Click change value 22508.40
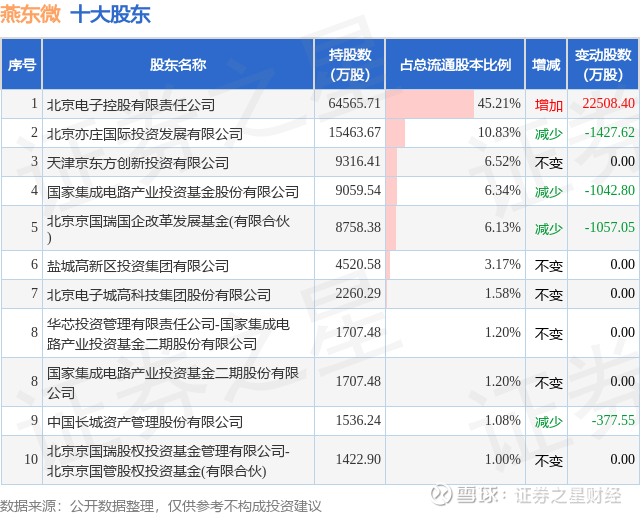The width and height of the screenshot is (640, 515). 608,104
